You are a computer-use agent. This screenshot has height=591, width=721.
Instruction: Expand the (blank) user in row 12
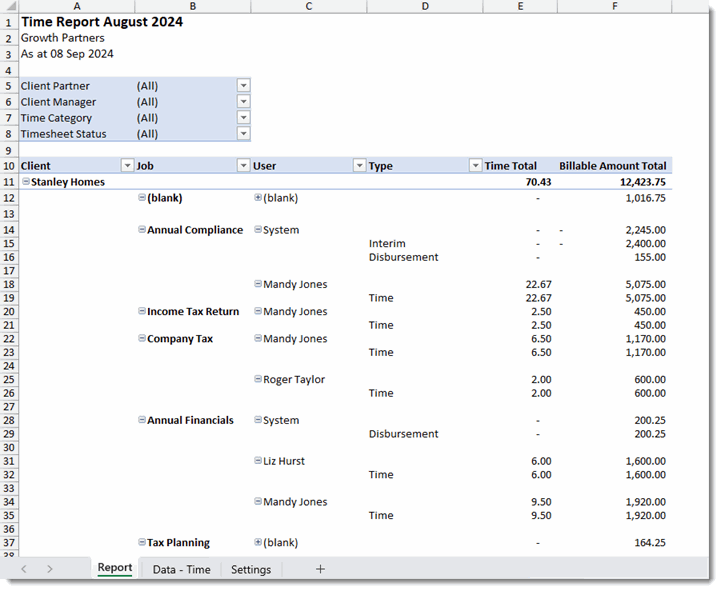[258, 198]
